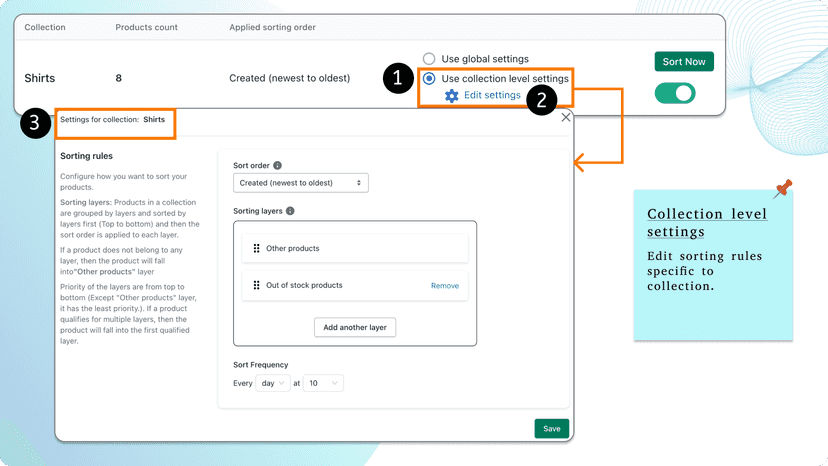Click the Other products layer row
This screenshot has height=466, width=828.
coord(355,248)
